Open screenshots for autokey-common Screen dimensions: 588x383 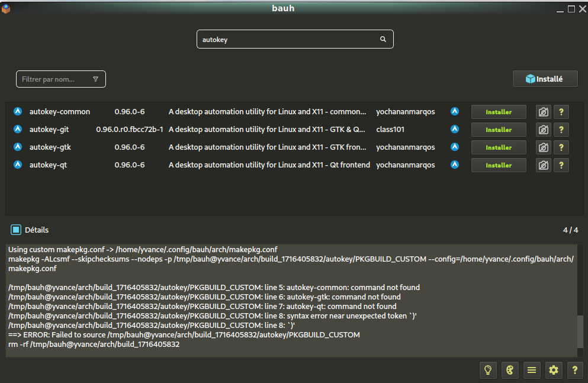click(544, 112)
